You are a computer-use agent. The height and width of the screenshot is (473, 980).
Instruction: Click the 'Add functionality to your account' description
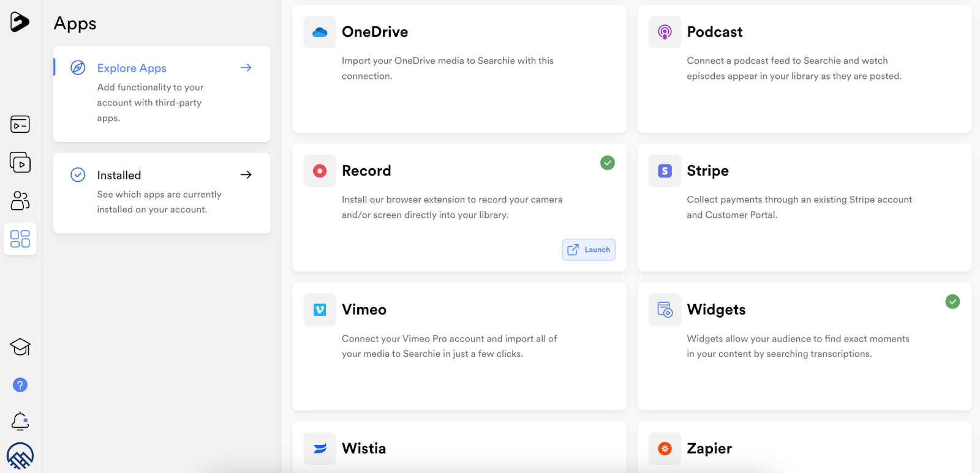point(150,103)
